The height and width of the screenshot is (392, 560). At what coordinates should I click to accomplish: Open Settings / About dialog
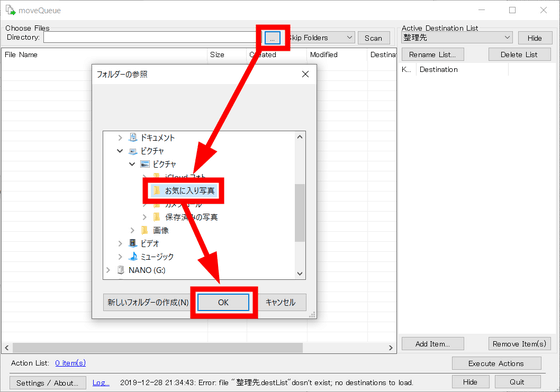coord(48,383)
